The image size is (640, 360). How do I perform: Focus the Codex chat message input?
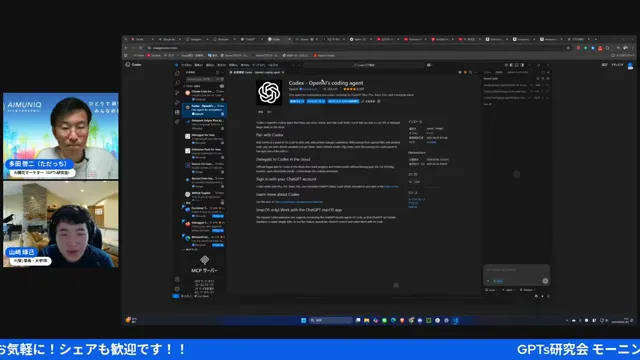coord(516,270)
